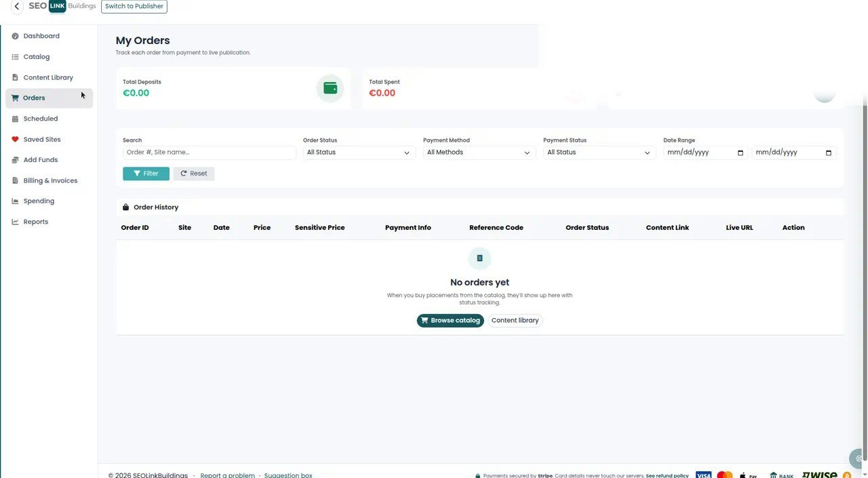Click the SEO Link Buildings logo

[x=62, y=6]
